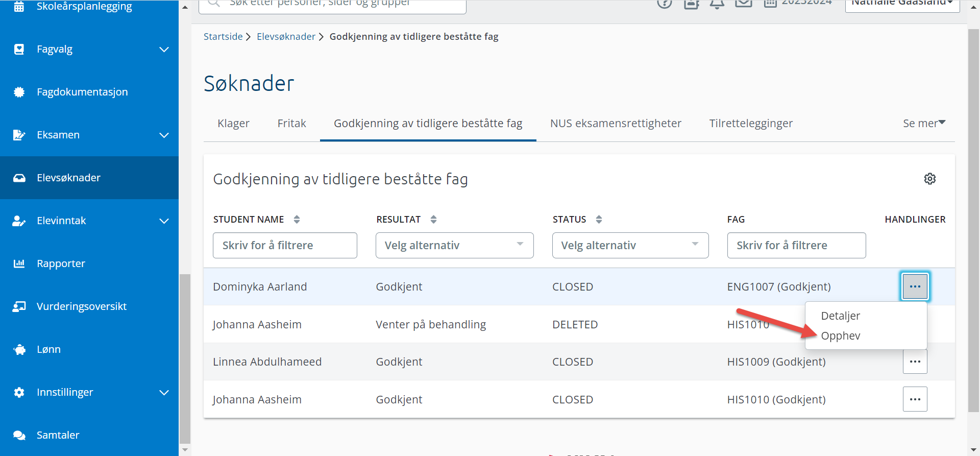
Task: Click the Linnea Abdulhameed name cell
Action: [267, 362]
